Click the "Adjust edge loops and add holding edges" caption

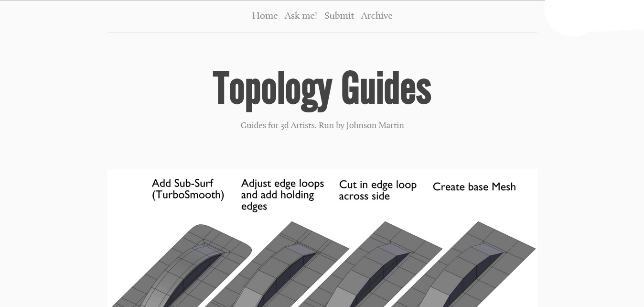tap(282, 195)
